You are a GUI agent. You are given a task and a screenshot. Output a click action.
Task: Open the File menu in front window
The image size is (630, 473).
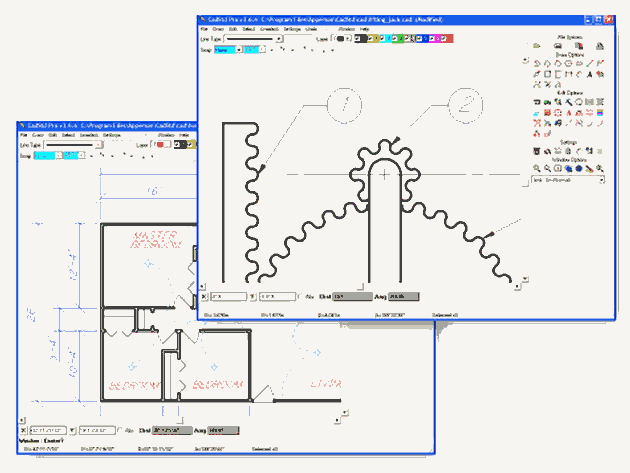204,29
